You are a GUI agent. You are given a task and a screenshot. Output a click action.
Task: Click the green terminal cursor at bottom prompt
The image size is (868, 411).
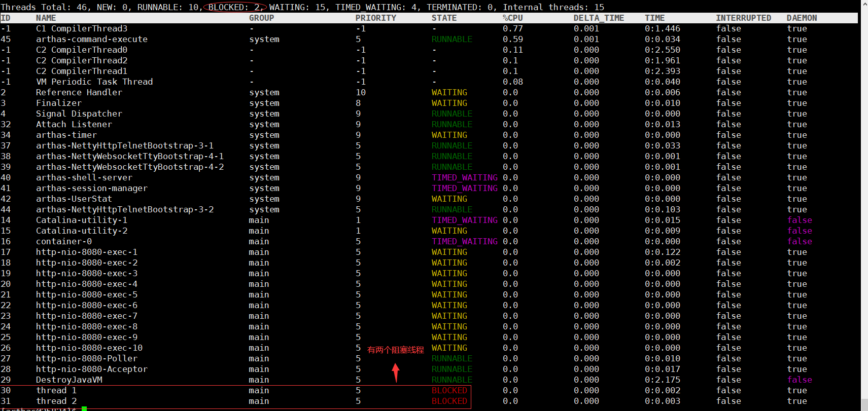pyautogui.click(x=84, y=408)
